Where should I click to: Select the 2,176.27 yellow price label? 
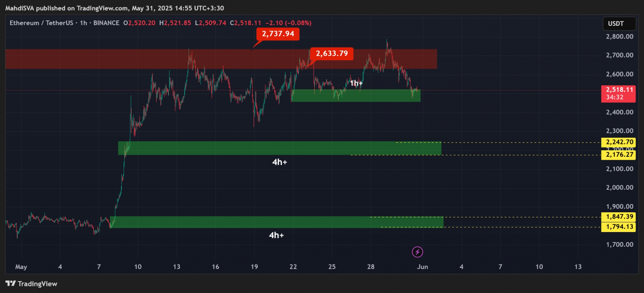[618, 155]
